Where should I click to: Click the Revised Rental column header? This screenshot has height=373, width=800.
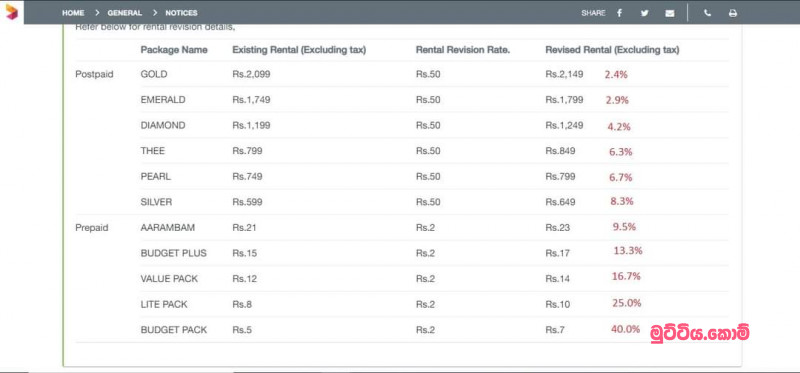pyautogui.click(x=612, y=50)
